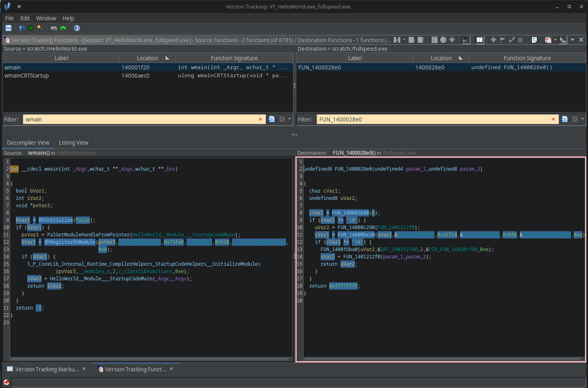Viewport: 588px width, 388px height.
Task: Go to previous difference up arrow icon
Action: [x=421, y=40]
